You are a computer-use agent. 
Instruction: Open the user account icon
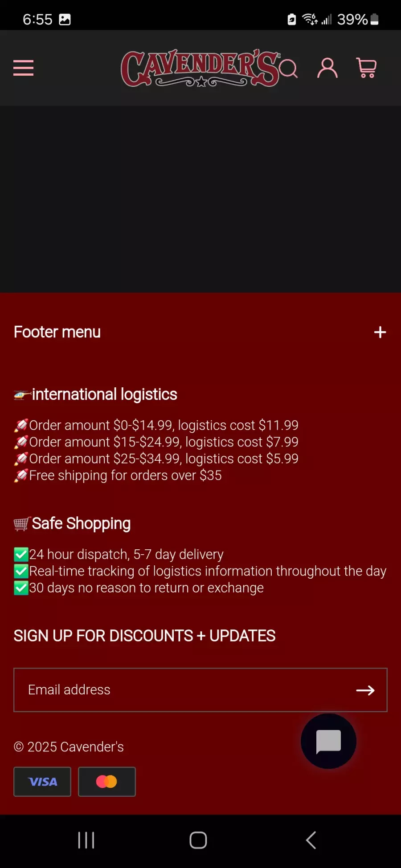[x=327, y=68]
